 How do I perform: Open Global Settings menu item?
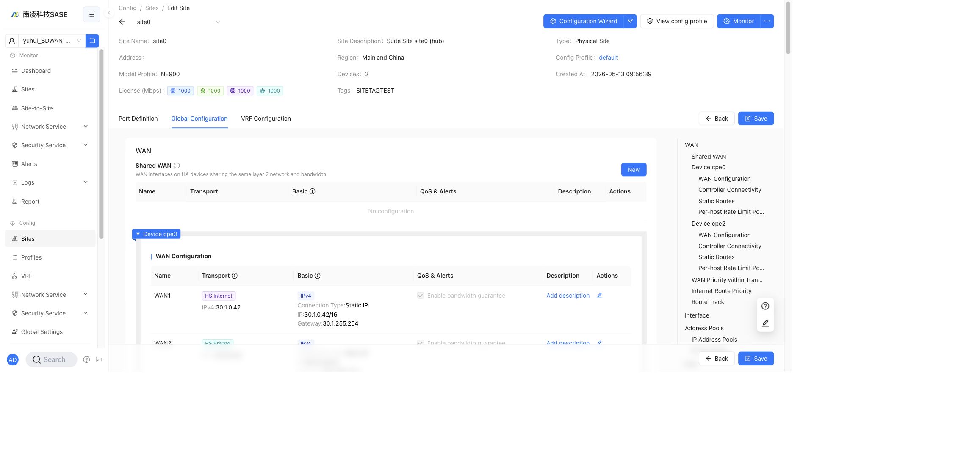[50, 332]
